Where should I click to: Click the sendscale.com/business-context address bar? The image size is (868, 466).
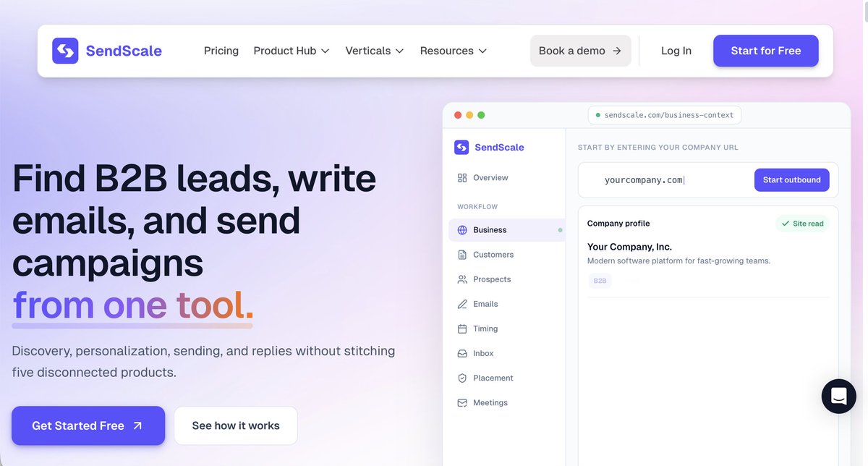click(x=665, y=115)
